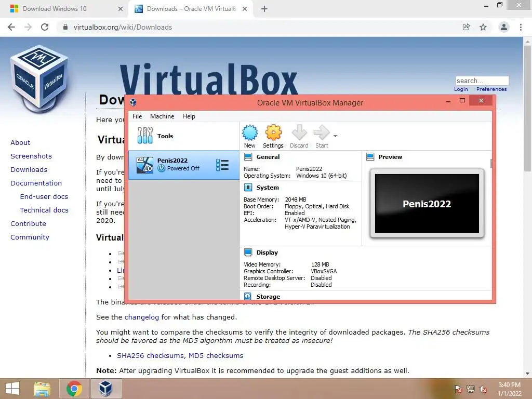This screenshot has height=399, width=532.
Task: Click the Display section monitor icon
Action: click(248, 252)
